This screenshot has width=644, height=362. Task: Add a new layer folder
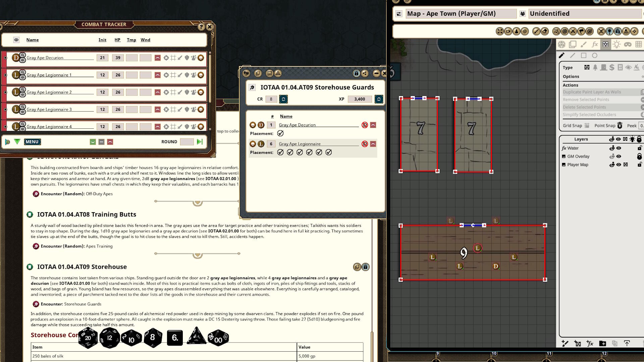point(602,343)
